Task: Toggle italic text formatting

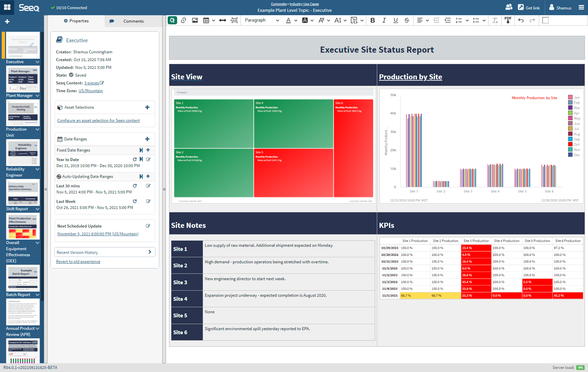Action: (x=384, y=20)
